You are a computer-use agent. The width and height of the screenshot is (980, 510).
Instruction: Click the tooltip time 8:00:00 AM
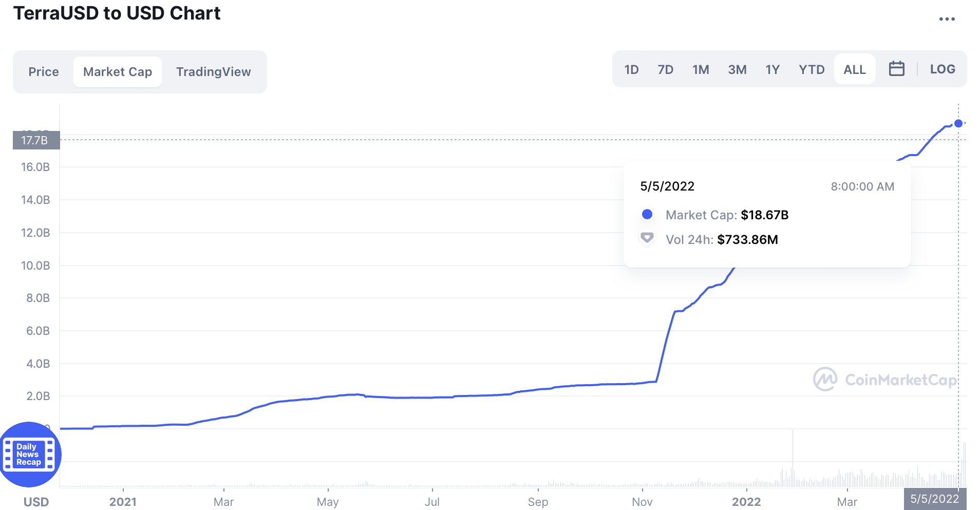(x=862, y=186)
